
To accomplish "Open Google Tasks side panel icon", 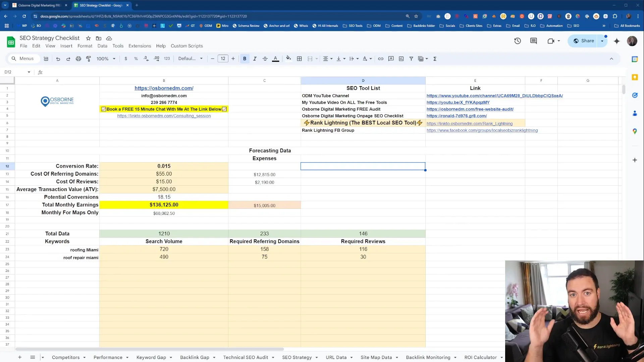I will click(635, 95).
